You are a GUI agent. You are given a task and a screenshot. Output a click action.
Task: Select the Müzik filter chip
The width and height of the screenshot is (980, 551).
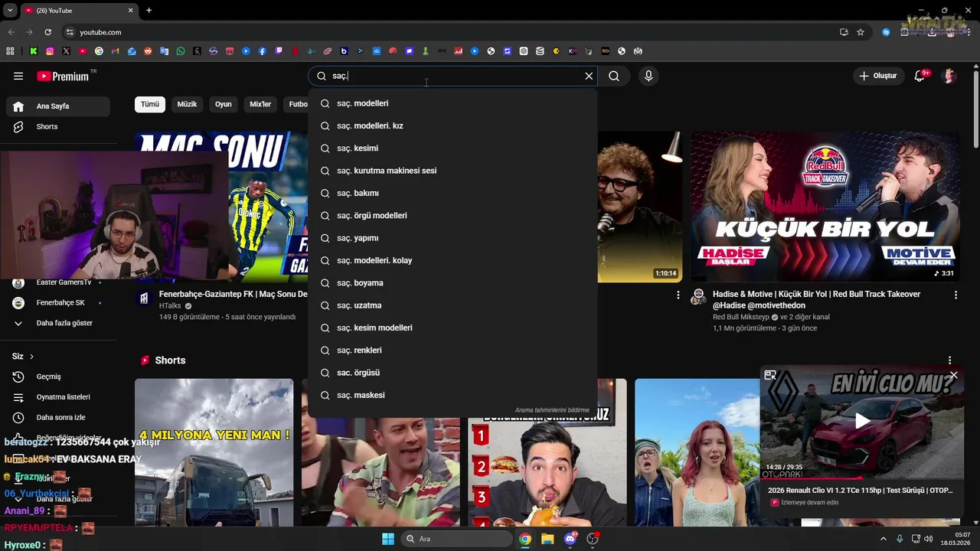(x=187, y=104)
